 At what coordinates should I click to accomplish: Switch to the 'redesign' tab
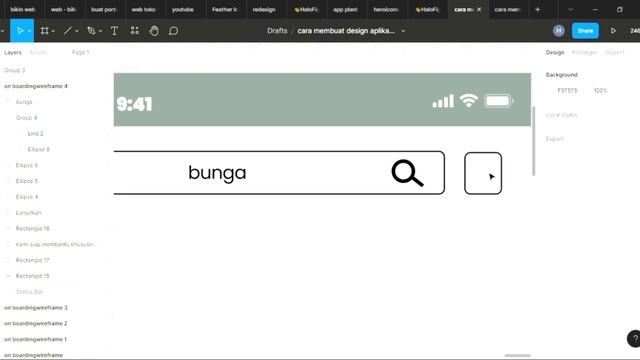(264, 9)
